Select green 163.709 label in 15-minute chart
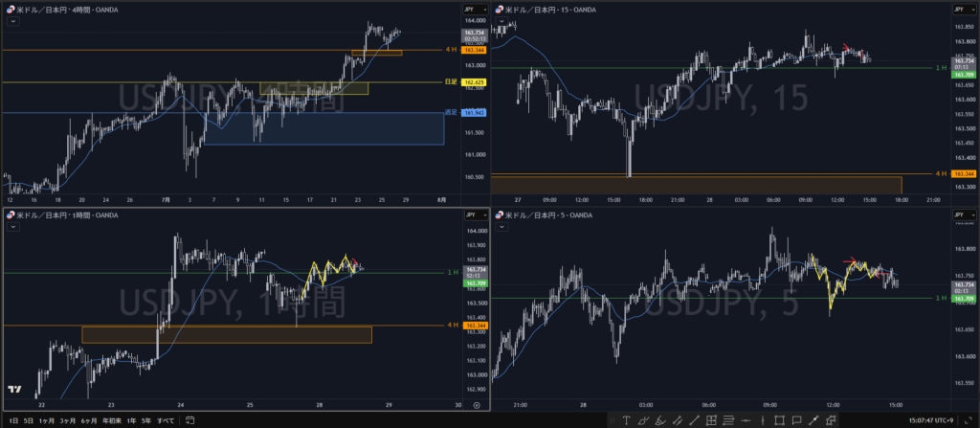 click(x=963, y=75)
